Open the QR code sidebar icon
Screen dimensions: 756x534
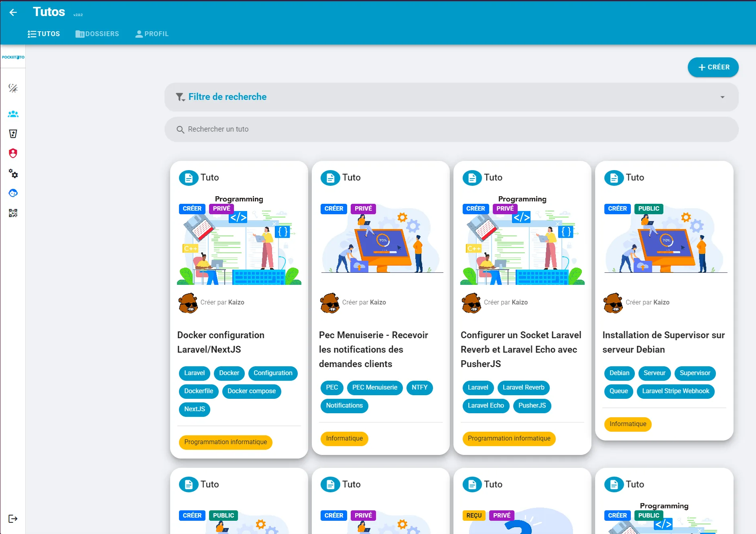coord(13,213)
